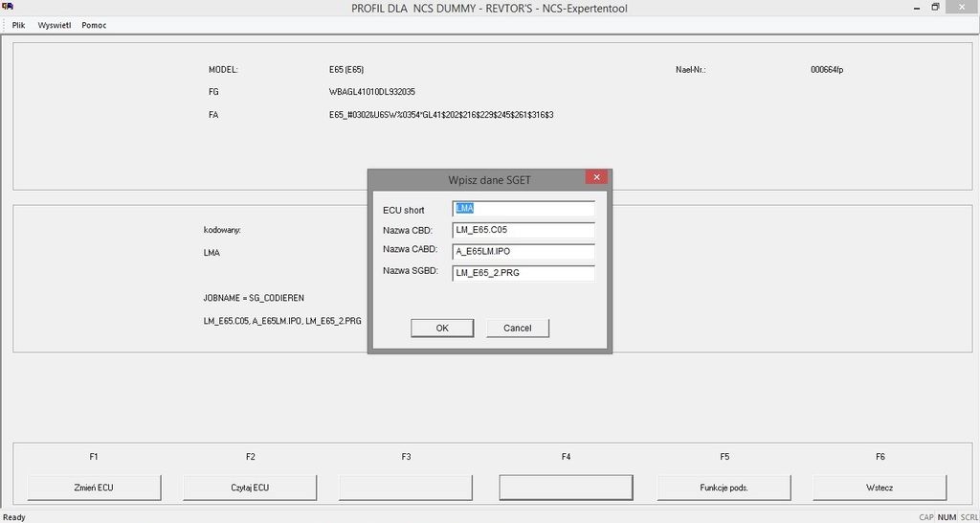Image resolution: width=980 pixels, height=523 pixels.
Task: Click the ECU short input field
Action: pos(523,209)
